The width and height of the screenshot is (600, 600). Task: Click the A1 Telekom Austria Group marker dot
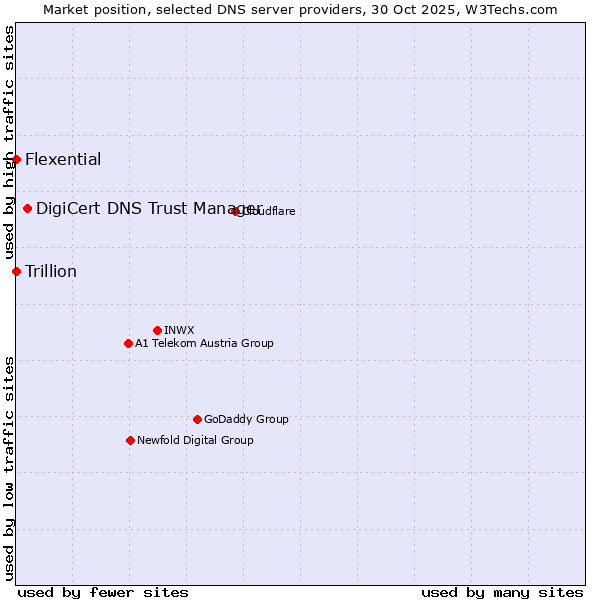tap(128, 344)
